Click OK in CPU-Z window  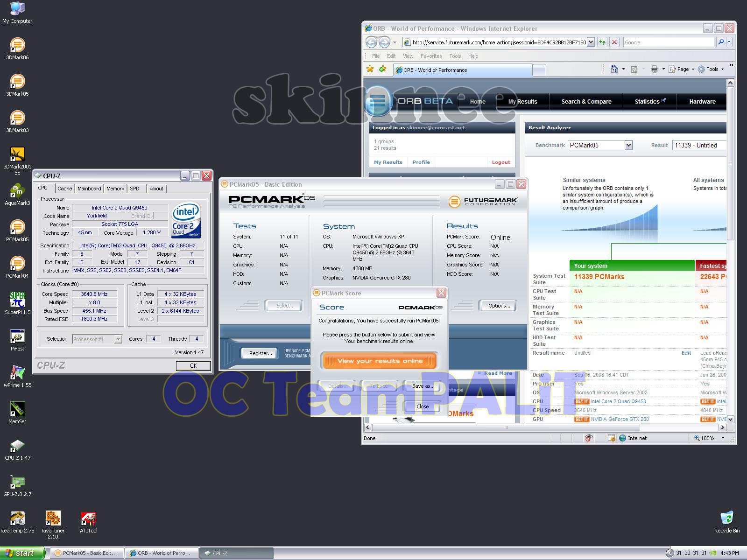[x=193, y=366]
